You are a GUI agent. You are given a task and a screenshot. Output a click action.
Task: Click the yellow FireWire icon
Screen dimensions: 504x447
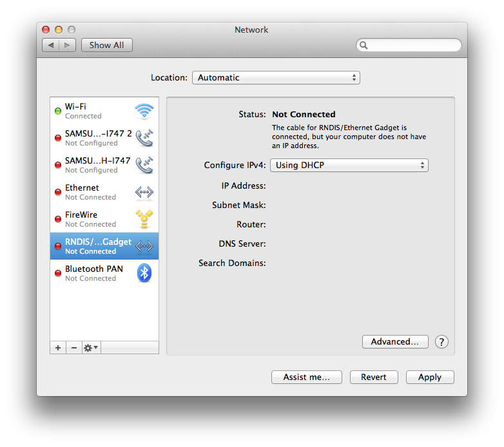(x=144, y=219)
